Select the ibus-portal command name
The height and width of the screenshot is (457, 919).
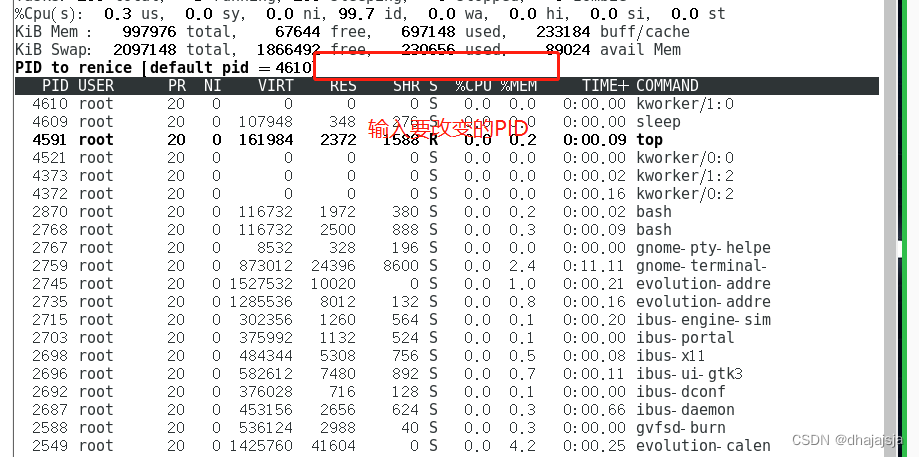tap(685, 338)
